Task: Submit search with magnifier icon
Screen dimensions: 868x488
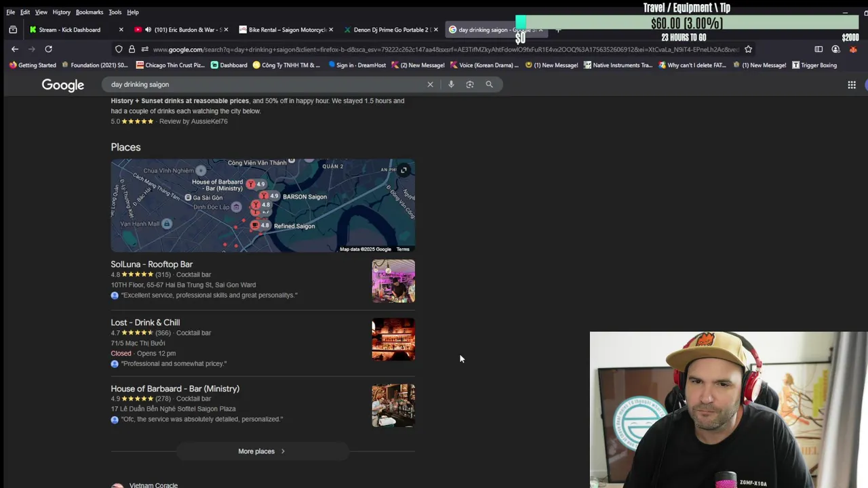Action: pyautogui.click(x=489, y=85)
